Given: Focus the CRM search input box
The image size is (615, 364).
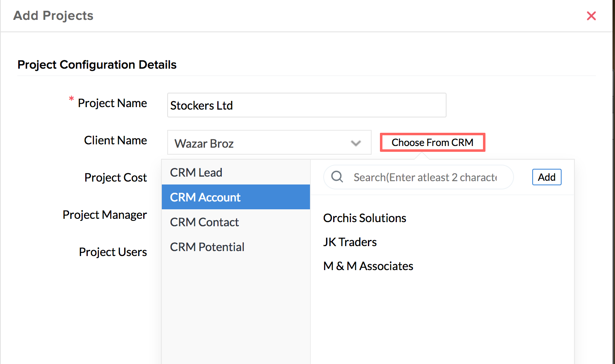Looking at the screenshot, I should [425, 177].
